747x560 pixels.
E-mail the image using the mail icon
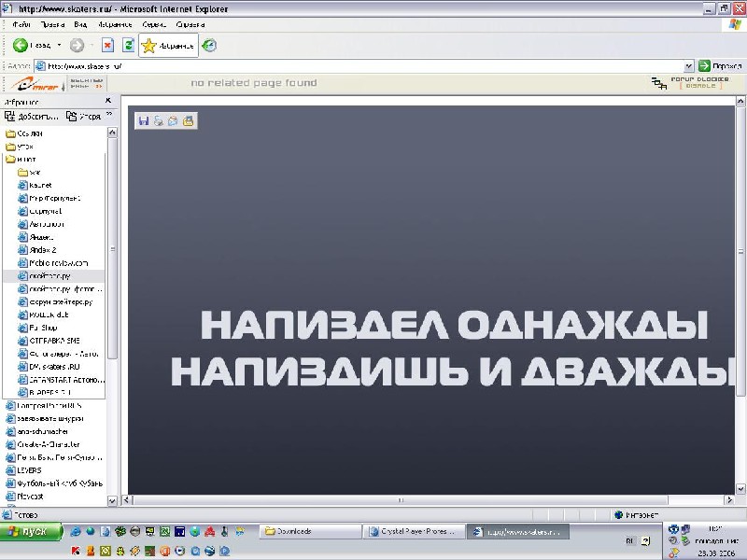pyautogui.click(x=174, y=120)
